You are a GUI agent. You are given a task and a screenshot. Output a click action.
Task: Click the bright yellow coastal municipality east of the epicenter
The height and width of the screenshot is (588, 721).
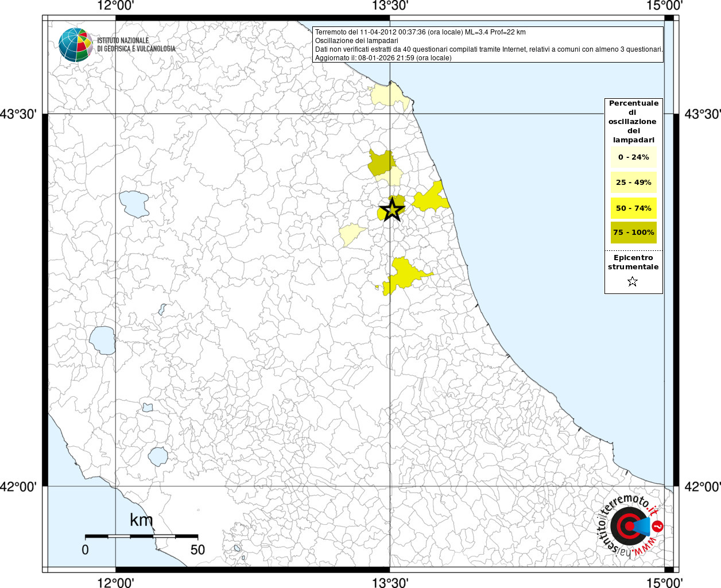432,198
